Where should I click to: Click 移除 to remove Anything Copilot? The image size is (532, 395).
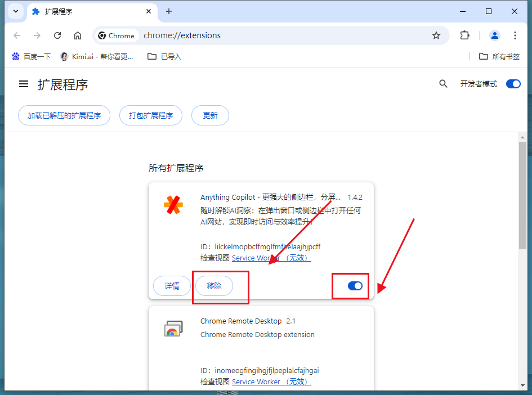214,286
